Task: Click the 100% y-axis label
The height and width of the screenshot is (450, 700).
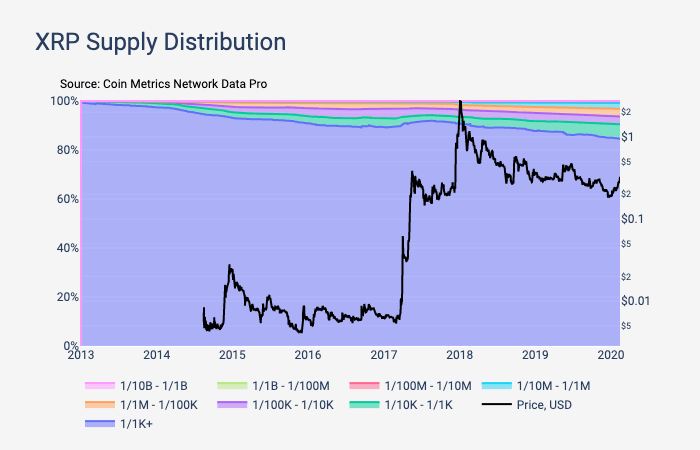Action: (x=65, y=101)
